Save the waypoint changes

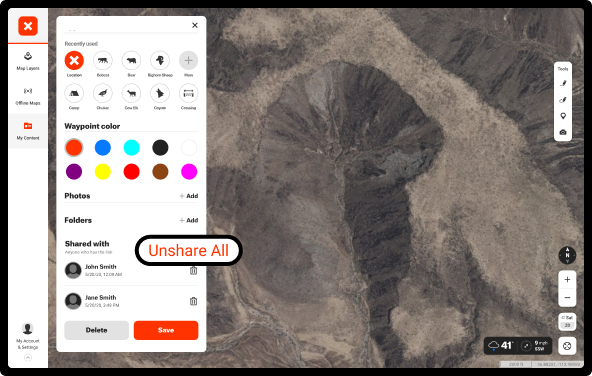click(x=166, y=330)
